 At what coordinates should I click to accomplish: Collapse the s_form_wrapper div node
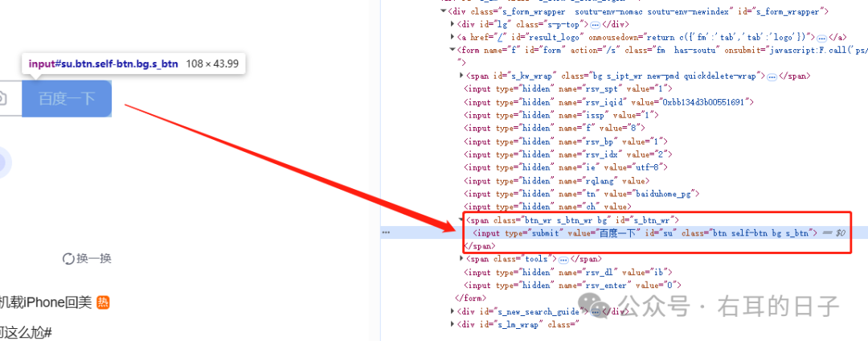tap(443, 11)
